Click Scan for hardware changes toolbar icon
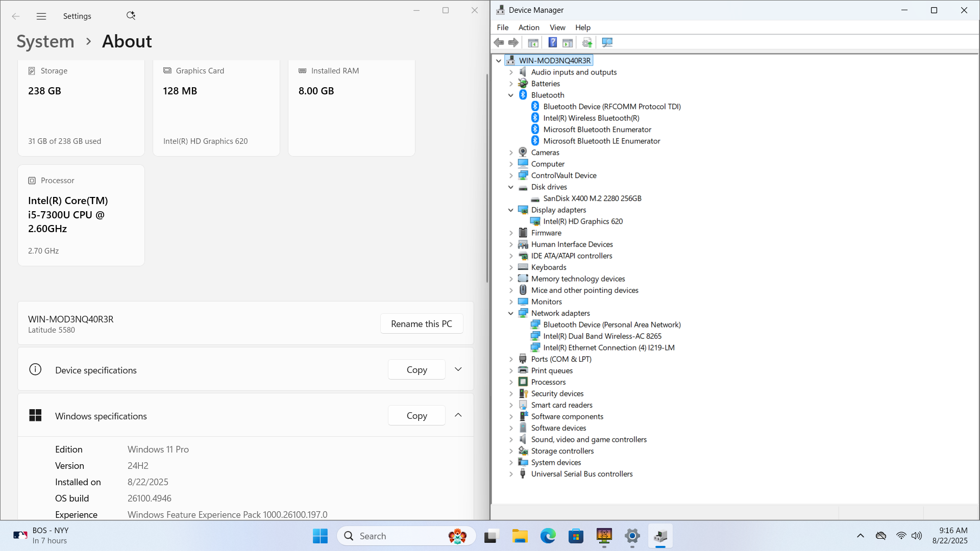Viewport: 980px width, 551px height. coord(607,42)
